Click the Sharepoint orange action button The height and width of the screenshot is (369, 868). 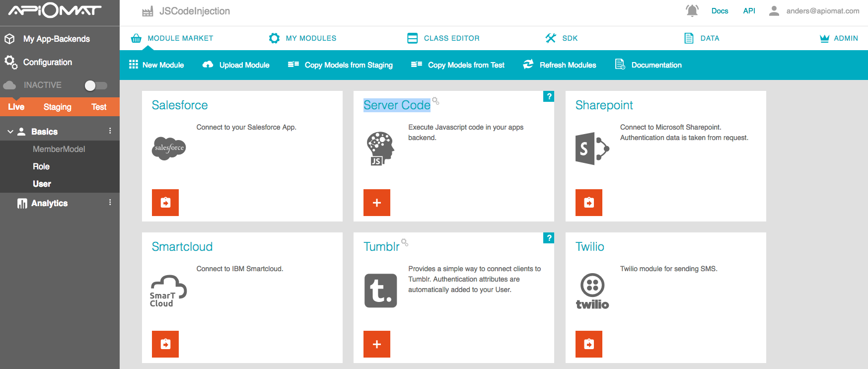pyautogui.click(x=589, y=203)
